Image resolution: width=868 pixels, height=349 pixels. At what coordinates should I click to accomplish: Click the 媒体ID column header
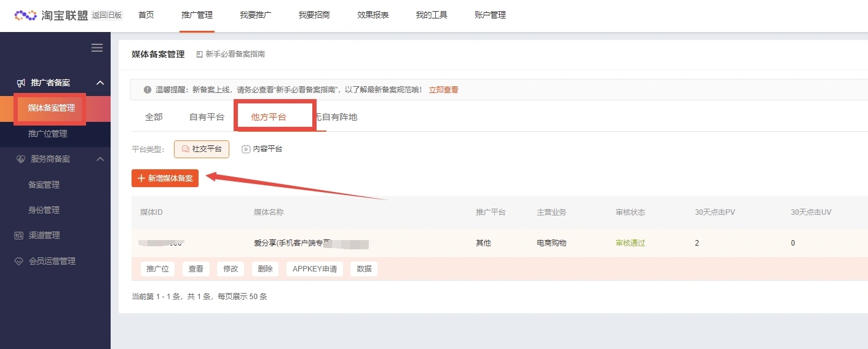click(151, 212)
